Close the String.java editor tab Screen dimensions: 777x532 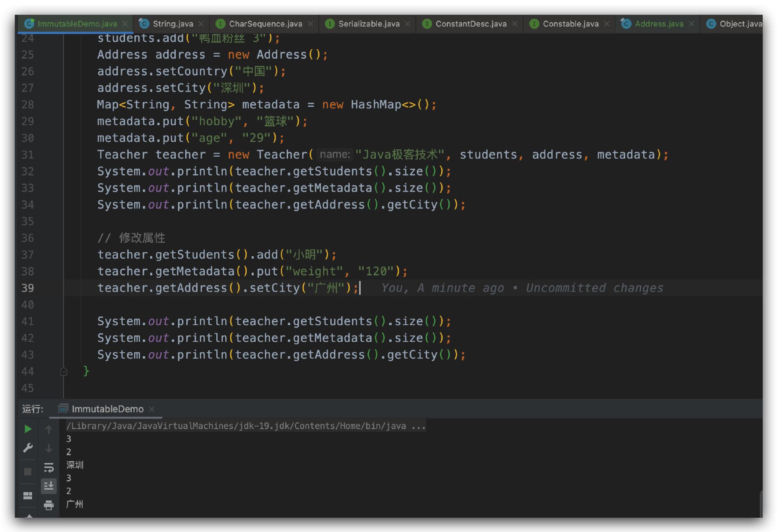pos(201,24)
